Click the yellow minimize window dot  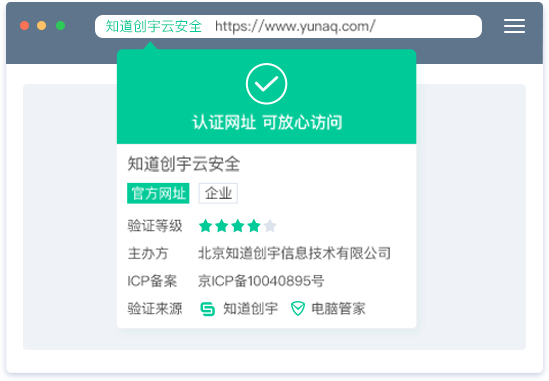point(42,26)
